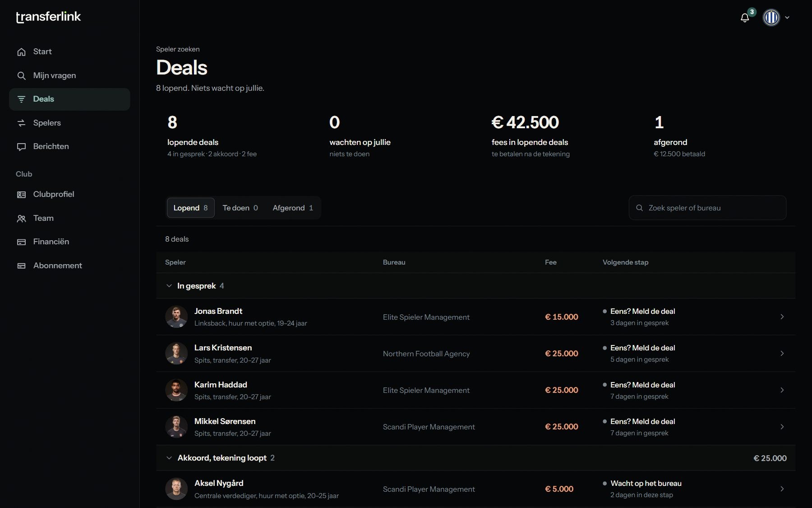Collapse the In gesprek group
Image resolution: width=812 pixels, height=508 pixels.
point(169,286)
